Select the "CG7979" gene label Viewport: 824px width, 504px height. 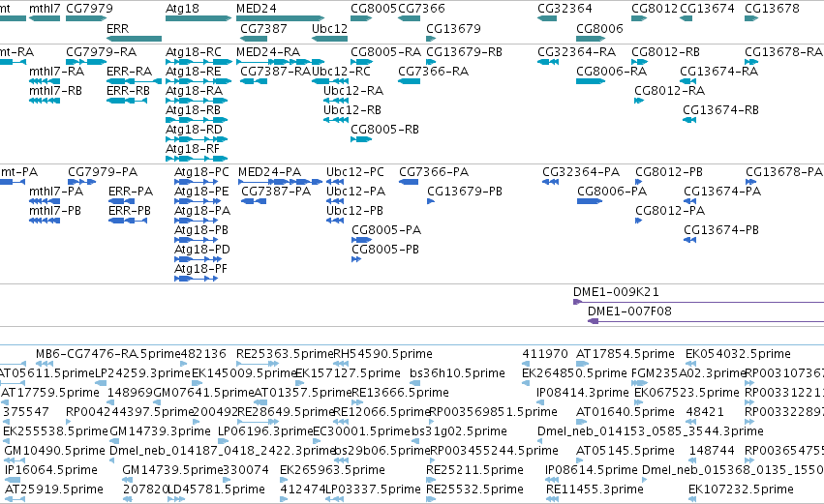coord(89,9)
